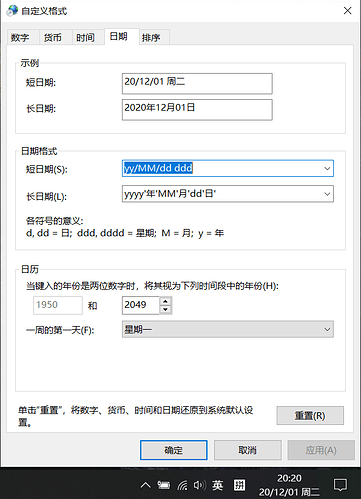Screen dimensions: 361x499
Task: Click the 长日期 format combo box text
Action: coord(170,194)
